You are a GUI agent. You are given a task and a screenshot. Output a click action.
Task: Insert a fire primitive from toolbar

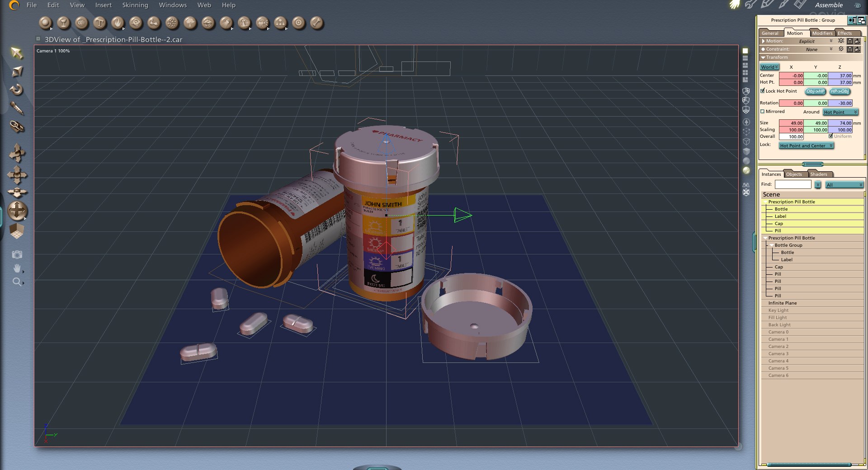point(118,23)
